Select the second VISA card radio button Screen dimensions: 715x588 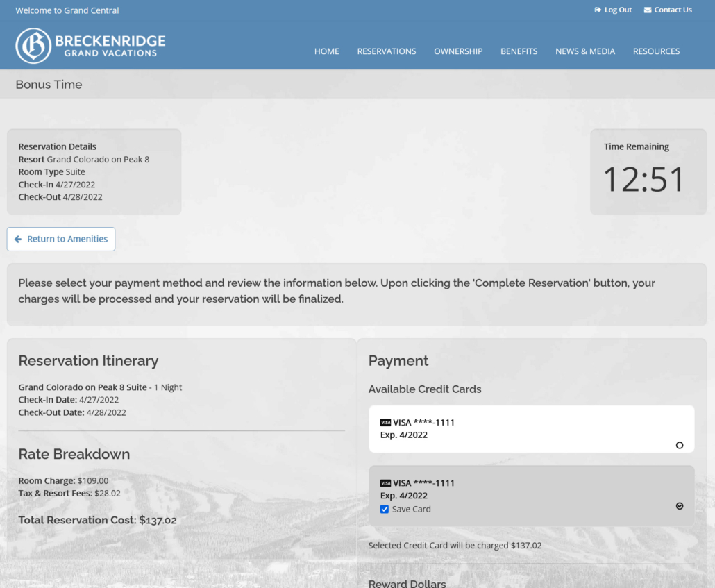click(x=680, y=506)
